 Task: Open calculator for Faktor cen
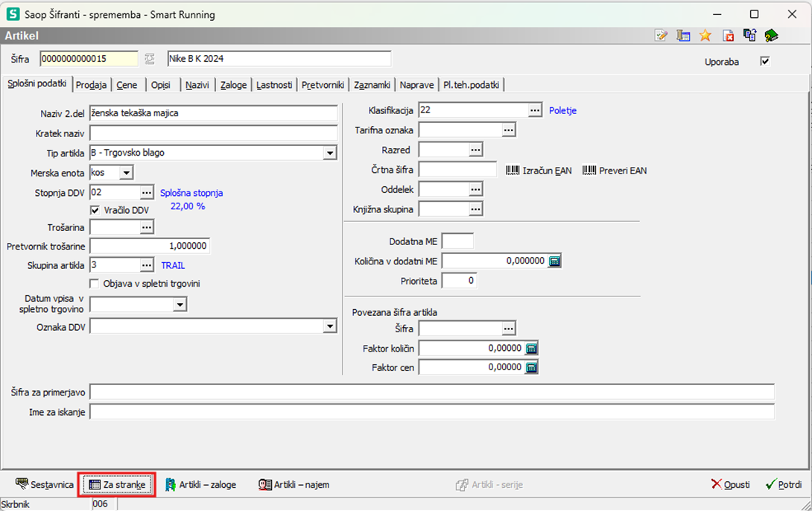pyautogui.click(x=531, y=367)
